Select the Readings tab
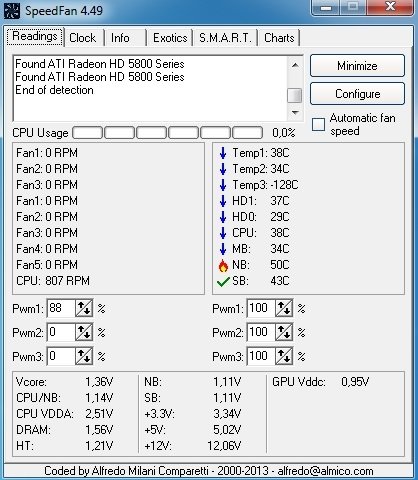The image size is (418, 480). [x=35, y=36]
